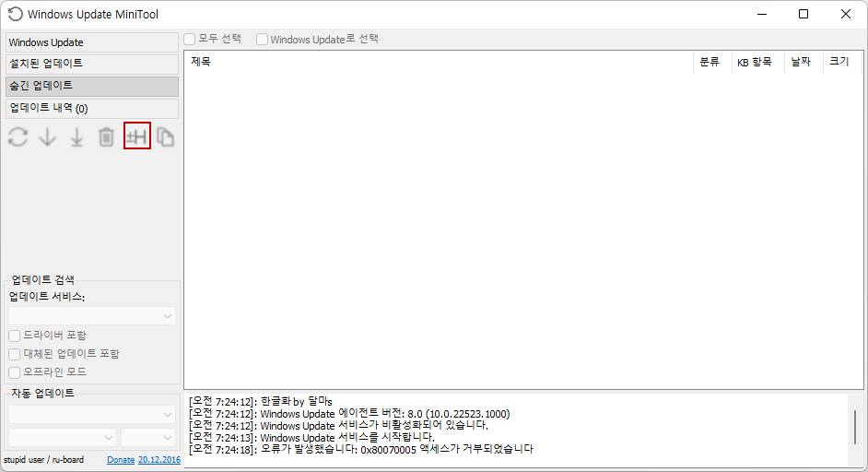This screenshot has width=868, height=472.
Task: Maximize the Windows Update MiniTool window
Action: coord(803,14)
